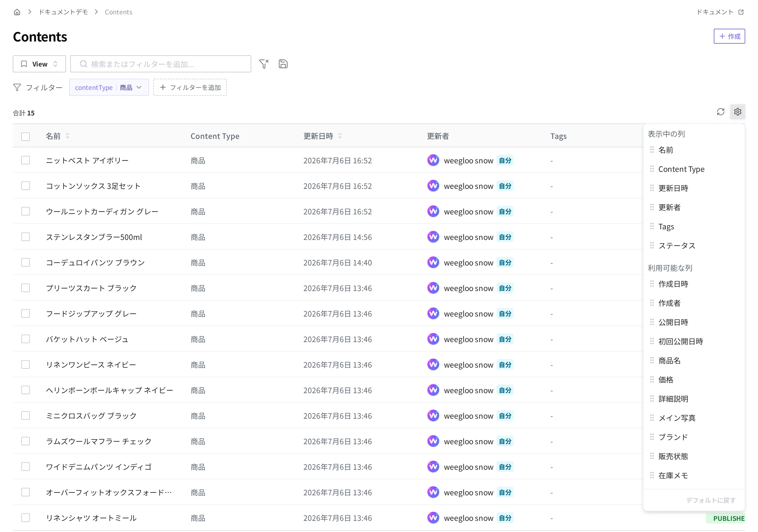Sort by 更新日時 column

(340, 136)
